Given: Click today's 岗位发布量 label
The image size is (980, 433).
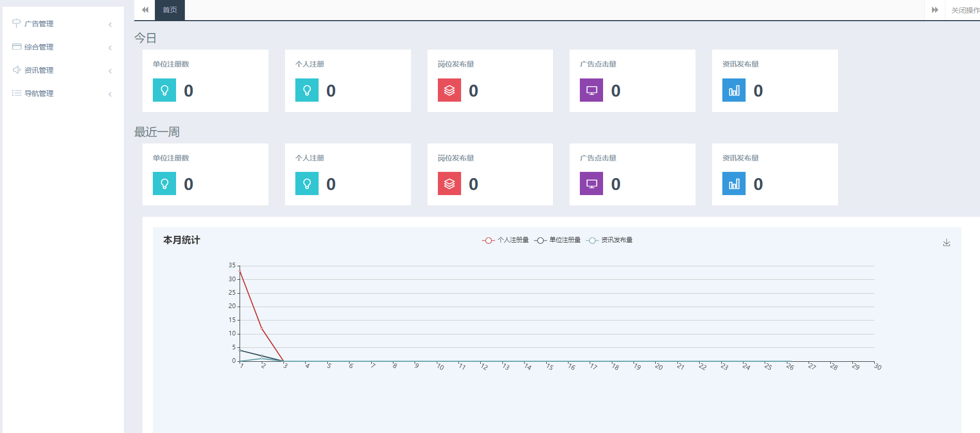Looking at the screenshot, I should 456,64.
